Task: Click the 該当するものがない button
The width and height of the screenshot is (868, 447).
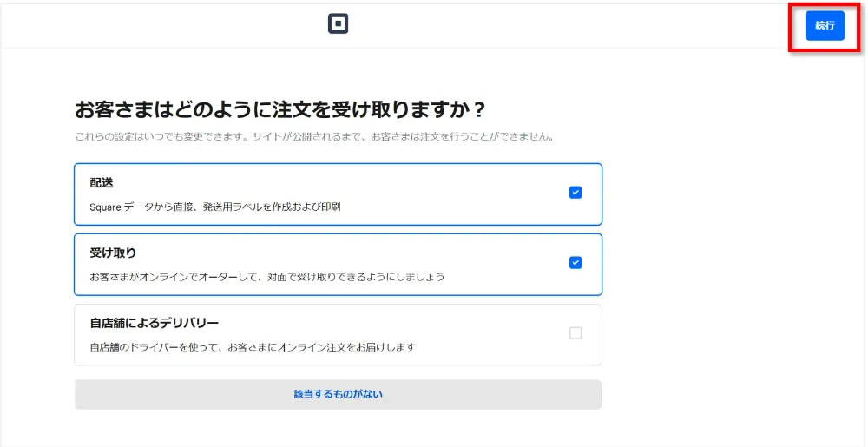Action: [x=338, y=394]
